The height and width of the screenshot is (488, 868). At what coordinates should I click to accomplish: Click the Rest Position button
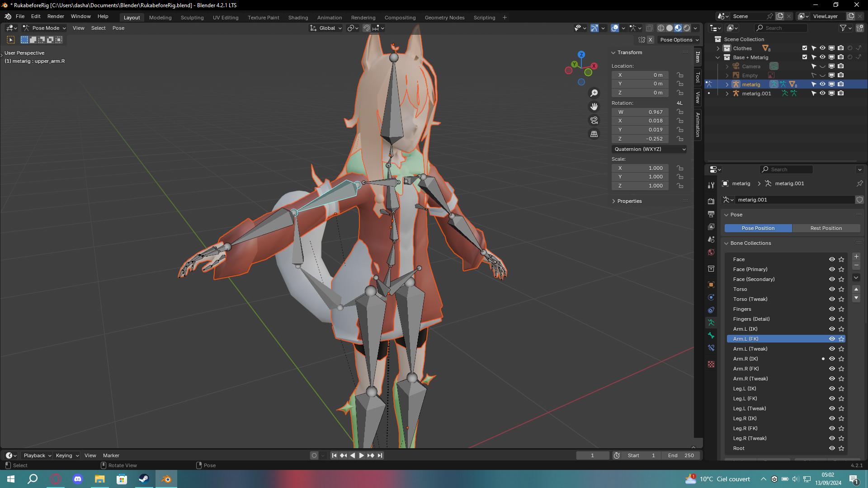[x=826, y=228]
